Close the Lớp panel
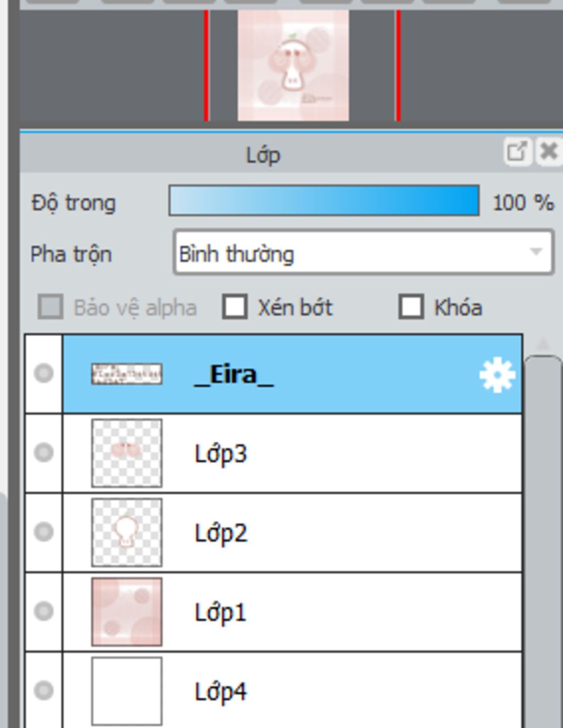Screen dimensions: 563x728 pyautogui.click(x=549, y=151)
